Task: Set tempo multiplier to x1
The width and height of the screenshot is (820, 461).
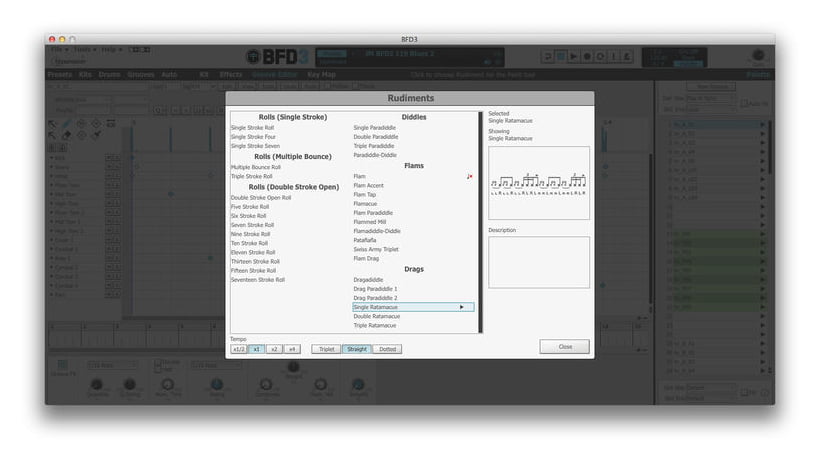Action: (256, 349)
